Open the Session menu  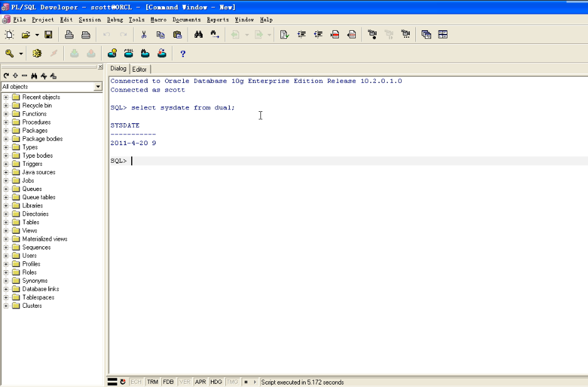pos(90,19)
